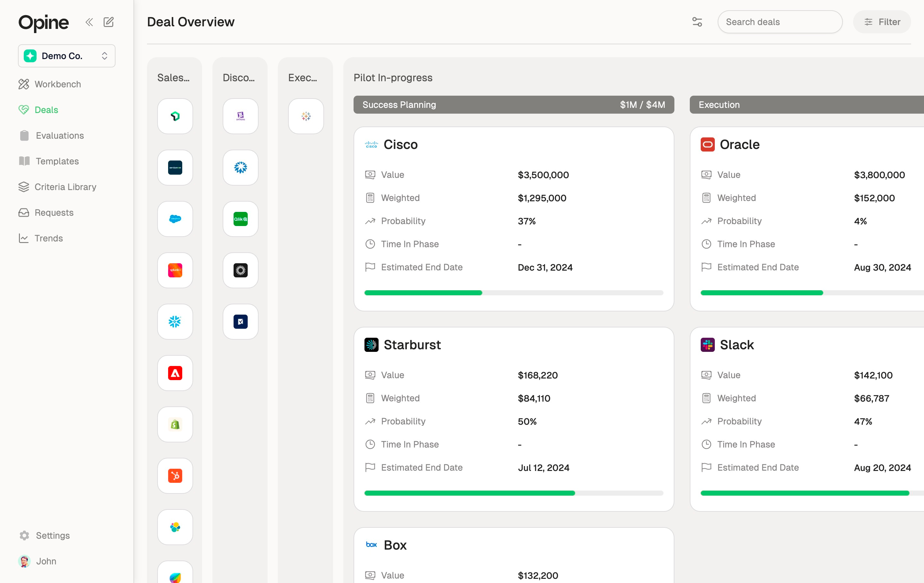This screenshot has width=924, height=583.
Task: Open the Oracle deal title
Action: 740,144
